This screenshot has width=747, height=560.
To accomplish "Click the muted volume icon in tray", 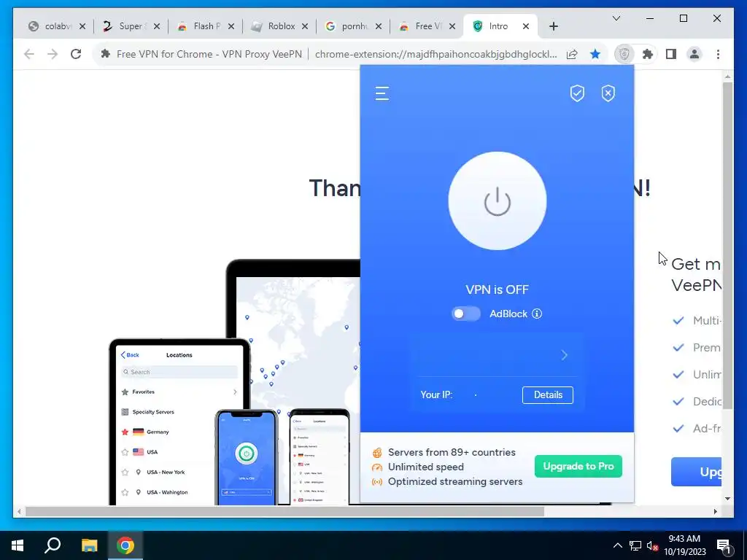I will click(x=652, y=545).
